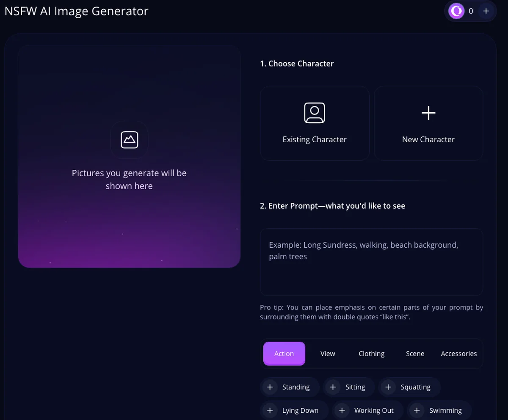Choose the New Character card
This screenshot has width=508, height=420.
428,123
